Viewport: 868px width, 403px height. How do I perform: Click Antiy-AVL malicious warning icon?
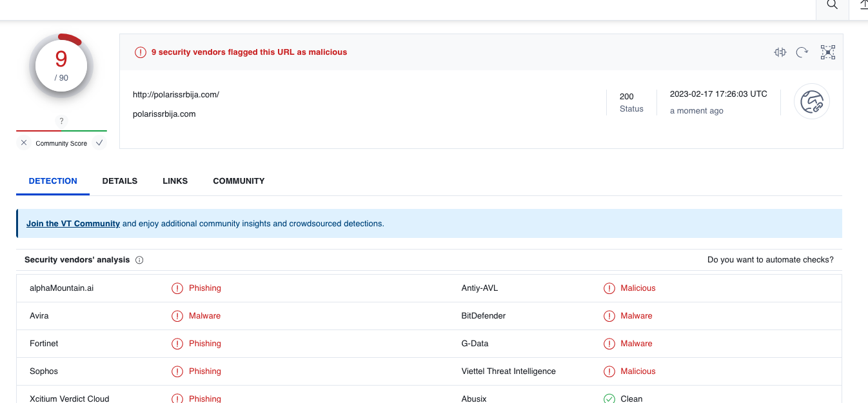point(609,288)
